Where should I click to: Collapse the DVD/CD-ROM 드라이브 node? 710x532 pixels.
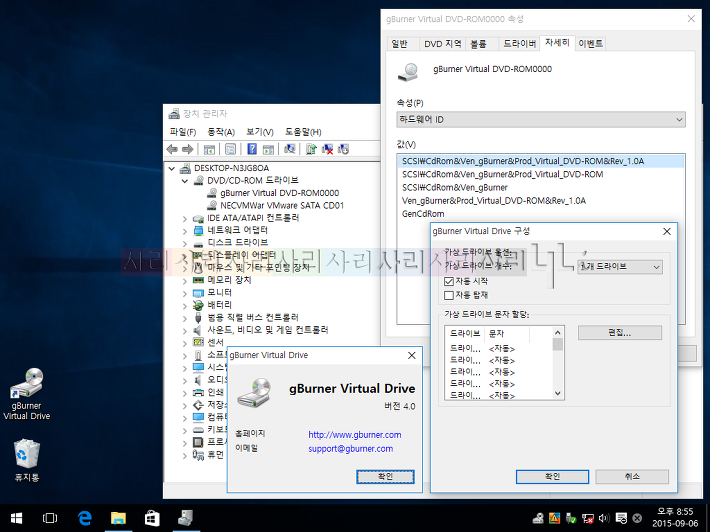tap(185, 181)
